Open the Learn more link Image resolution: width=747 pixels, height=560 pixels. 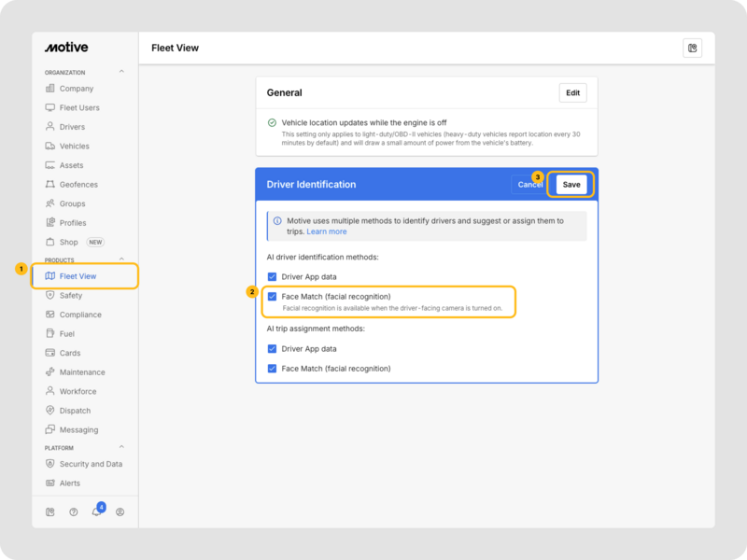(327, 231)
